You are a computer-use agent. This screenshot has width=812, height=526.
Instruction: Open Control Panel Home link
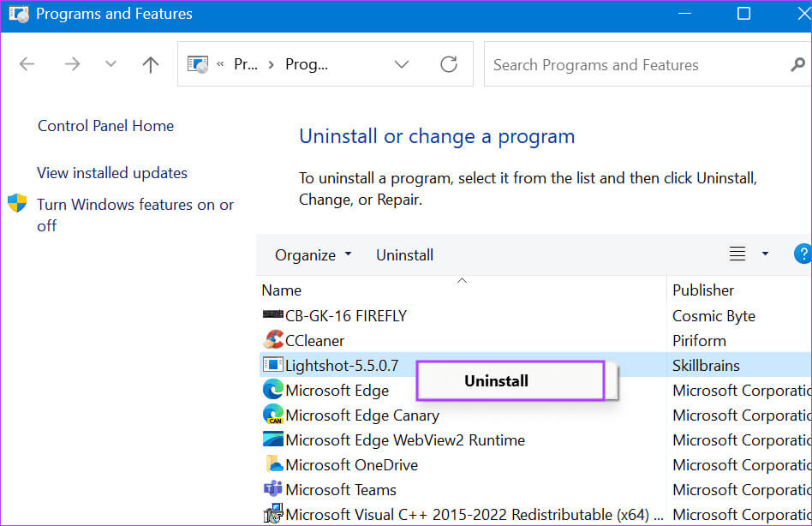[x=105, y=126]
